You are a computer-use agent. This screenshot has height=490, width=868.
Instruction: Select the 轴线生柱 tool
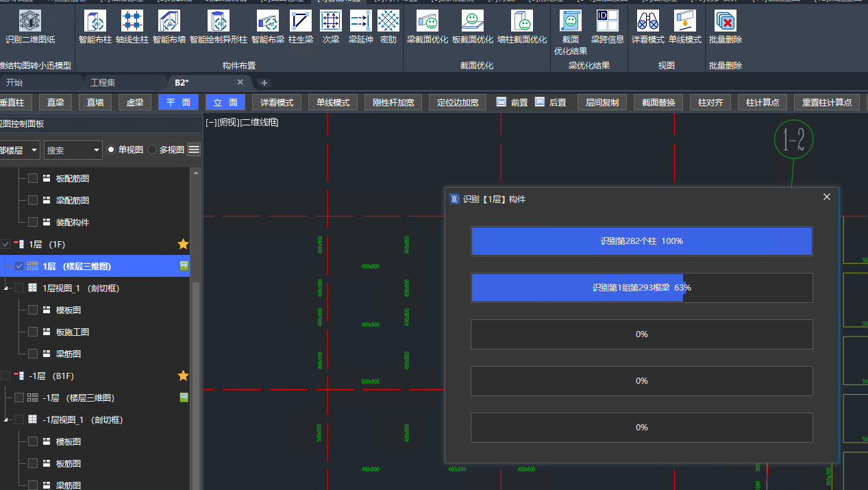(x=132, y=22)
